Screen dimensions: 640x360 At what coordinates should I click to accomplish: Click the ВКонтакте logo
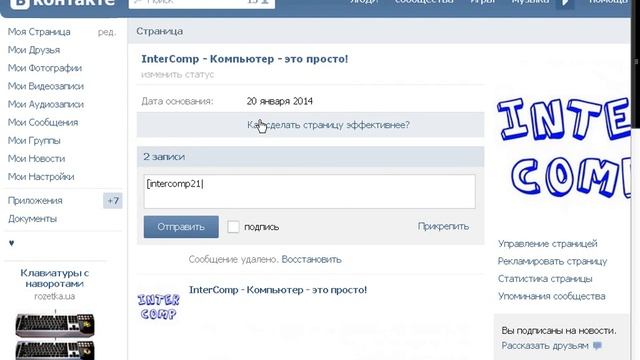tap(62, 3)
